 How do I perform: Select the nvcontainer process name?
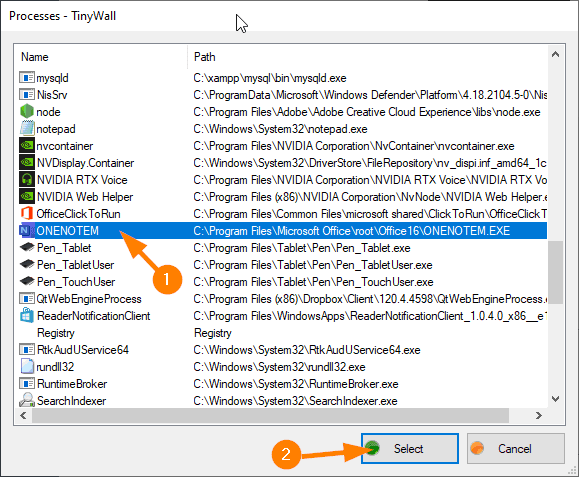[65, 146]
